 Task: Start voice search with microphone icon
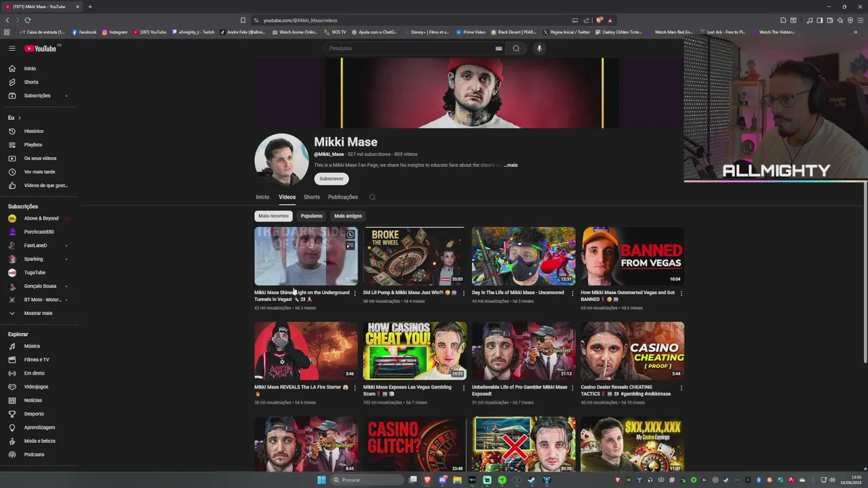pyautogui.click(x=539, y=48)
